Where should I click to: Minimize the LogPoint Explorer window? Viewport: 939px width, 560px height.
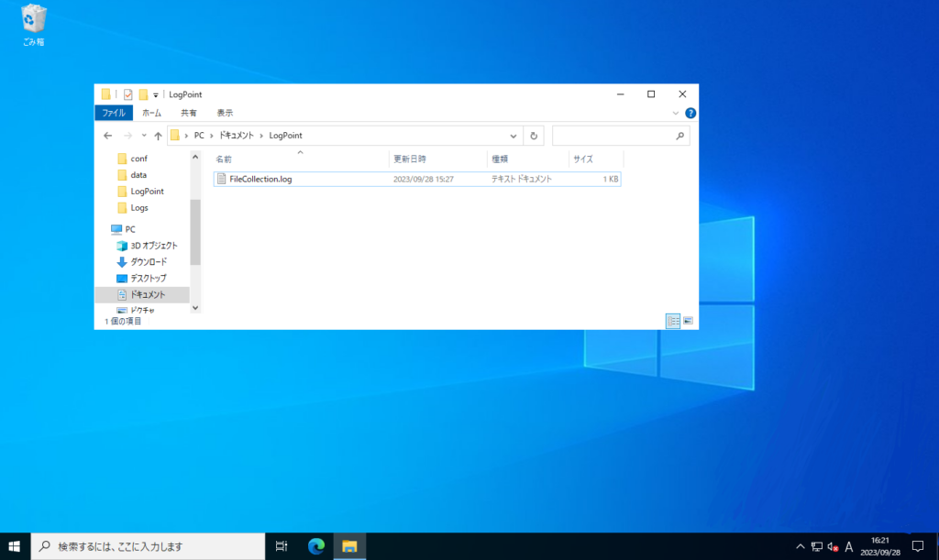click(x=621, y=94)
